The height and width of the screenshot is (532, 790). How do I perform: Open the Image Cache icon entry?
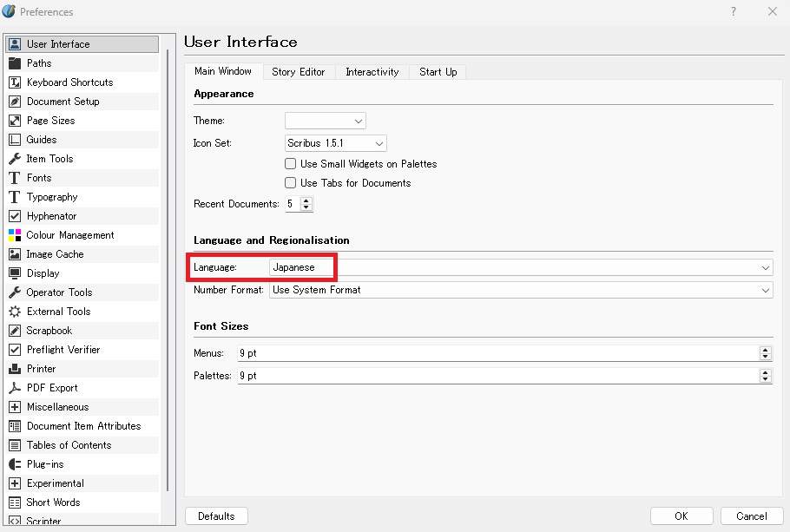[15, 254]
